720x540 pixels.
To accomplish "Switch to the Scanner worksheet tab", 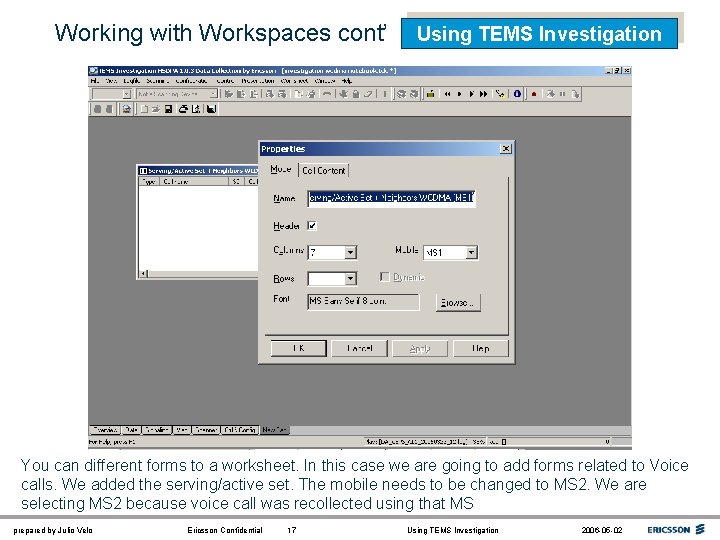I will point(206,430).
